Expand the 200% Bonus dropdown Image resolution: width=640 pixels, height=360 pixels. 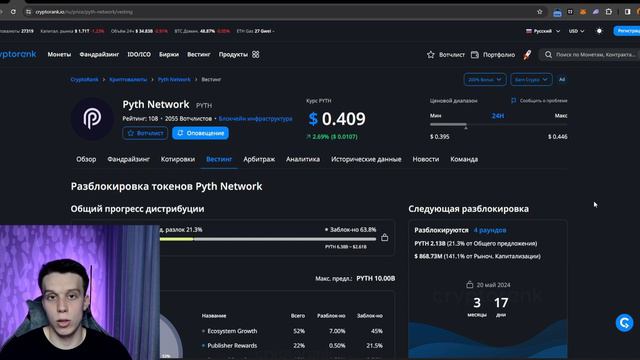click(485, 80)
